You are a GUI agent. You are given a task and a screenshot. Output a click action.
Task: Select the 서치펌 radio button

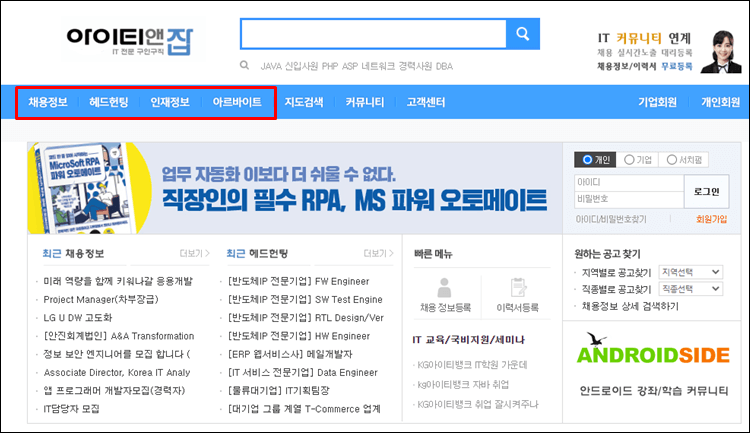(x=672, y=160)
